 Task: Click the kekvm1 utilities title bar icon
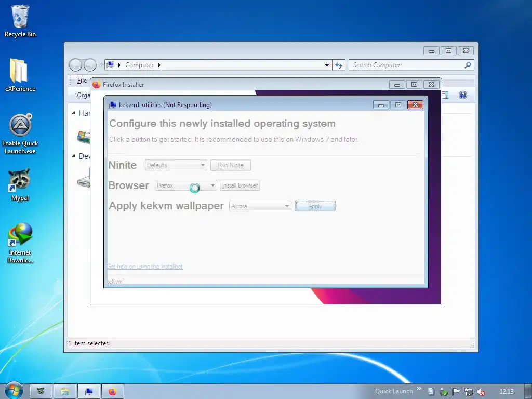click(113, 105)
